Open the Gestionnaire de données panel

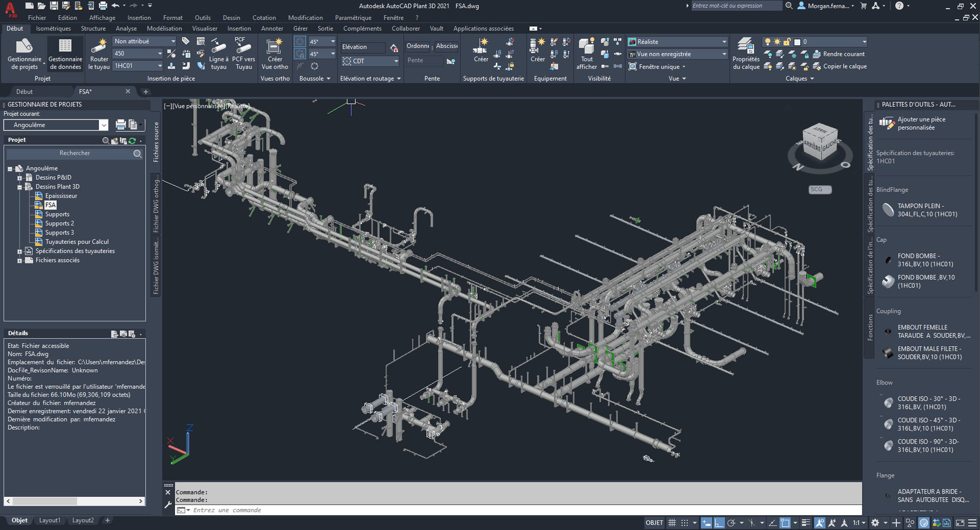(x=65, y=54)
